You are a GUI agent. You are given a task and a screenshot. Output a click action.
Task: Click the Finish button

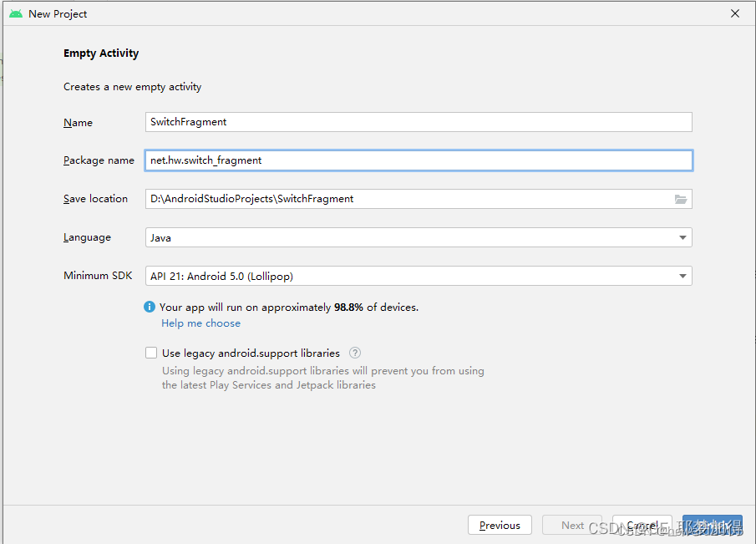click(712, 525)
